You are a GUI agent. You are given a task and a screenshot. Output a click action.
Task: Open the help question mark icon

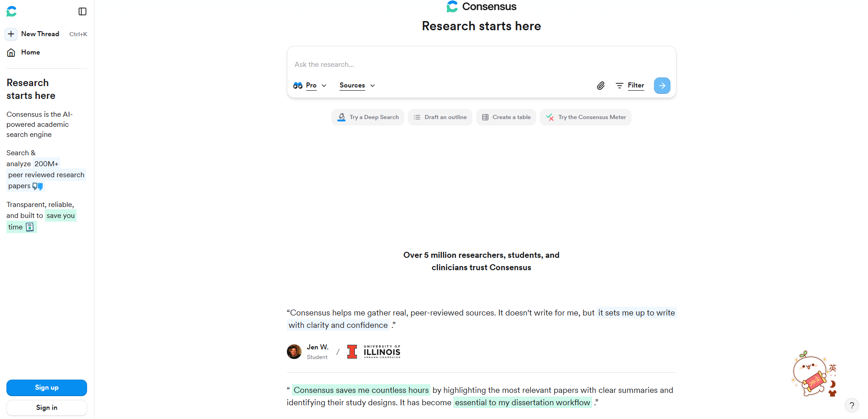[852, 405]
